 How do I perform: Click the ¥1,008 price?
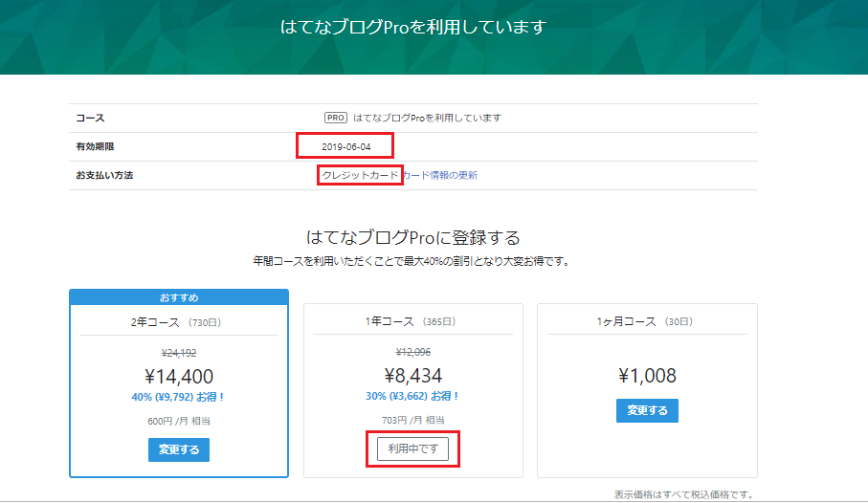click(647, 376)
